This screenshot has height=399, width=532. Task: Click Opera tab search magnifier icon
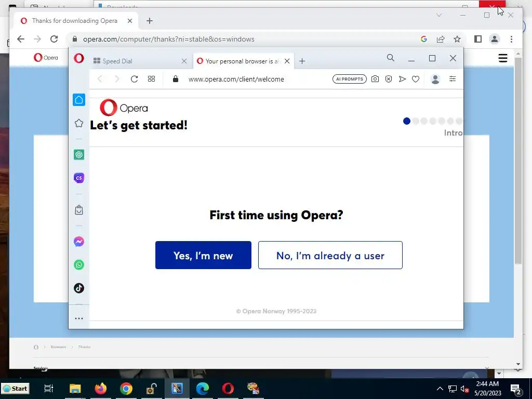tap(391, 58)
